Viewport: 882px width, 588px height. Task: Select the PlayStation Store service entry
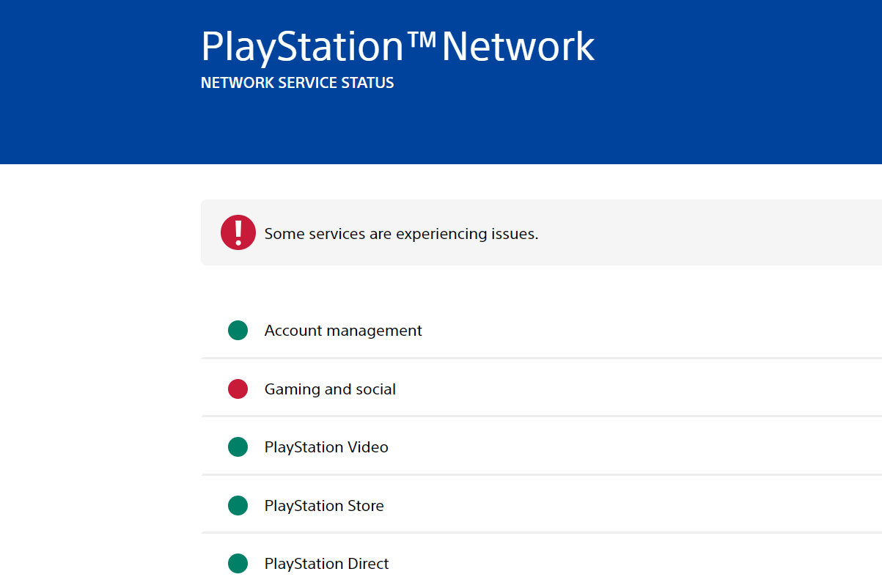pyautogui.click(x=324, y=505)
